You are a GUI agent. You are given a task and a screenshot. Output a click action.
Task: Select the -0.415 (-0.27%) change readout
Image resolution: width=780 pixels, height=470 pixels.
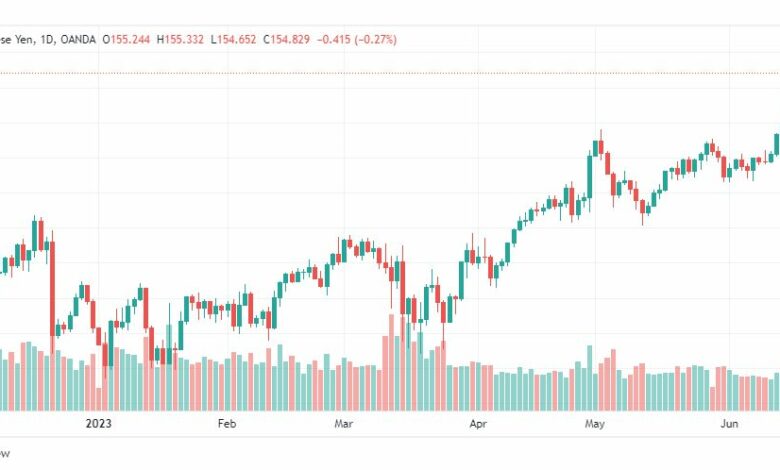tap(357, 39)
